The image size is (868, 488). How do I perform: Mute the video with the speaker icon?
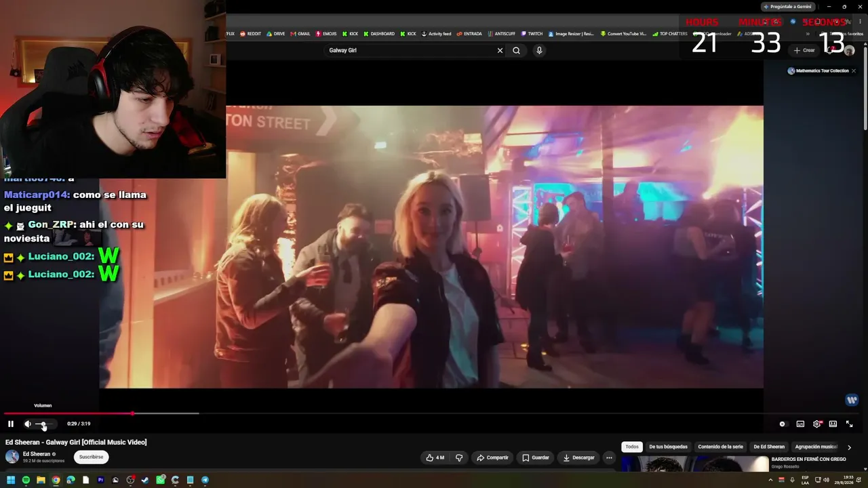pyautogui.click(x=28, y=424)
